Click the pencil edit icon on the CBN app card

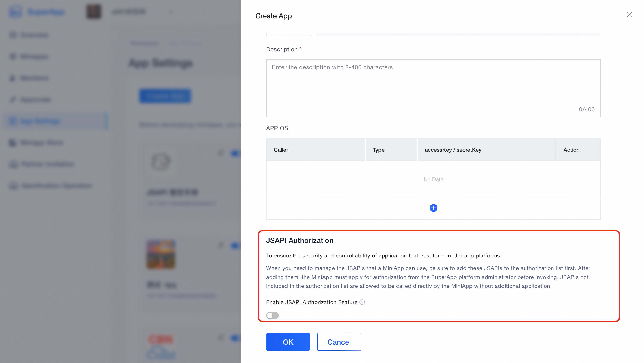click(221, 338)
